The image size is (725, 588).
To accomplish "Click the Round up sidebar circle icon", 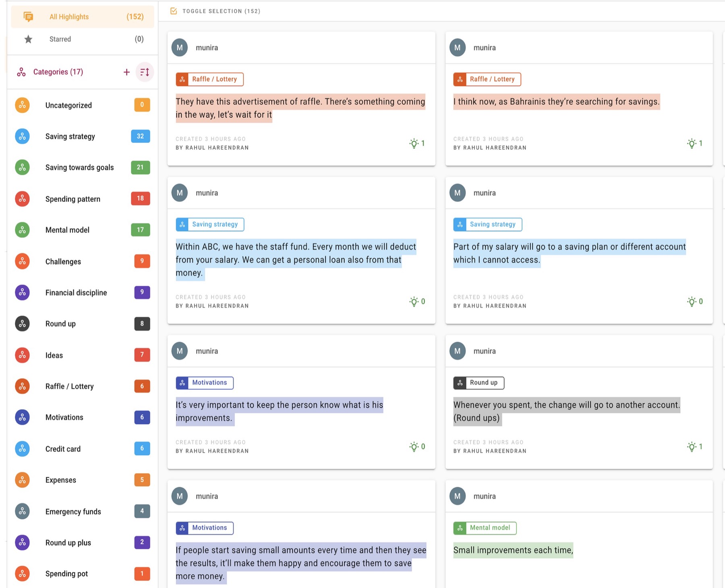I will coord(22,324).
